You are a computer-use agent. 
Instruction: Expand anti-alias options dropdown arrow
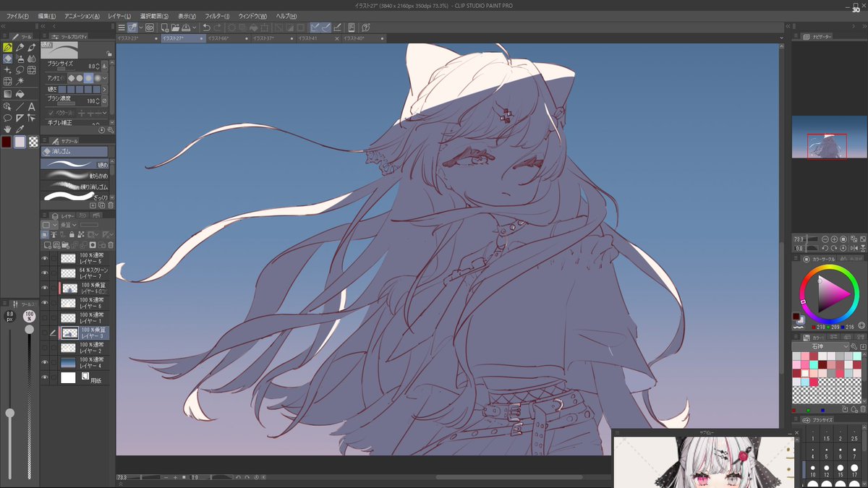pos(104,78)
